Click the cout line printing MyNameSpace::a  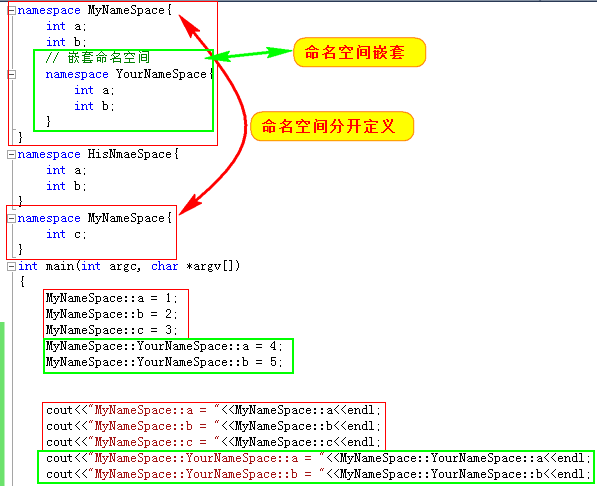[x=213, y=410]
